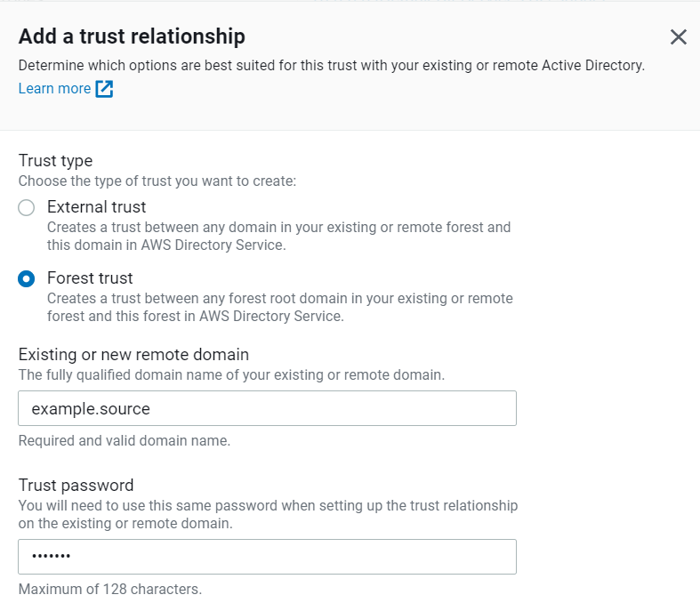700x611 pixels.
Task: Click the External trust option label
Action: [96, 207]
